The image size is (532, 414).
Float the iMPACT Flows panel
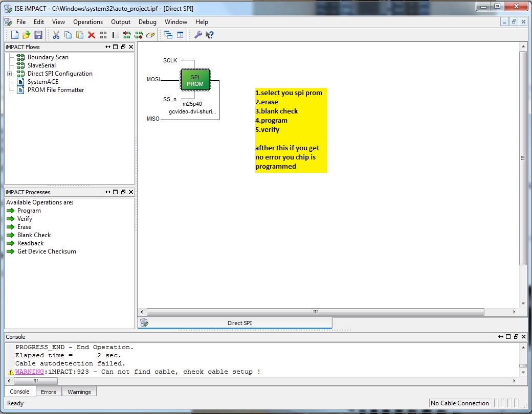coord(123,47)
